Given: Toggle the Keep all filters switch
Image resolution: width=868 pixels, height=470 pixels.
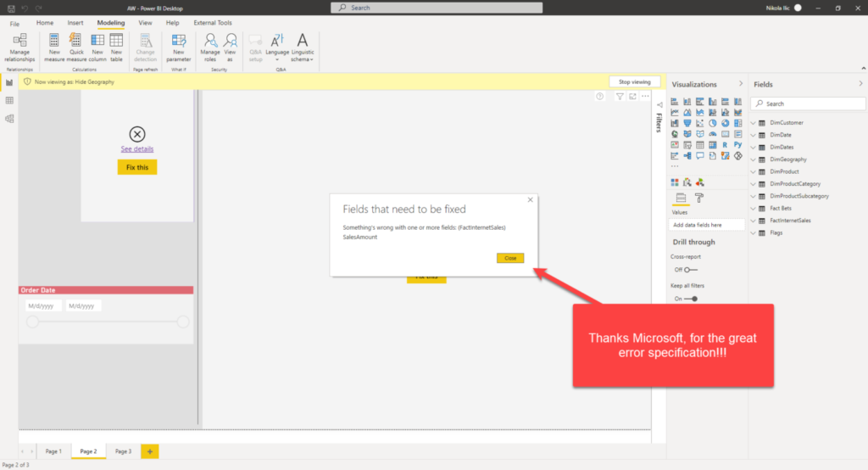Looking at the screenshot, I should coord(690,299).
